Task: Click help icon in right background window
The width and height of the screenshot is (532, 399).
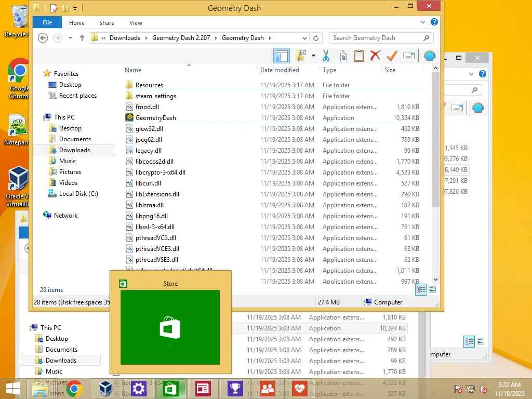Action: pos(483,74)
